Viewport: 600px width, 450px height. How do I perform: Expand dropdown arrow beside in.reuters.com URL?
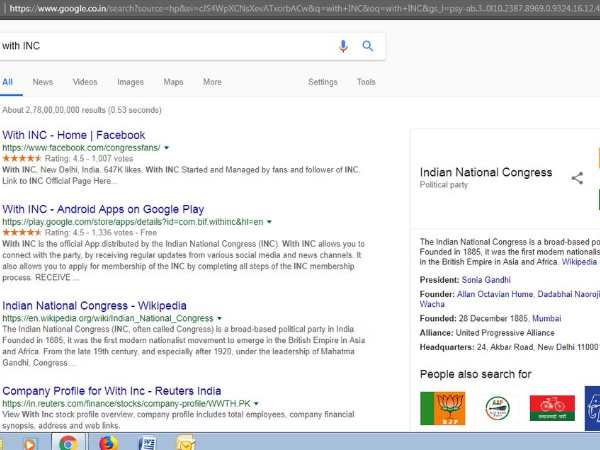(256, 404)
